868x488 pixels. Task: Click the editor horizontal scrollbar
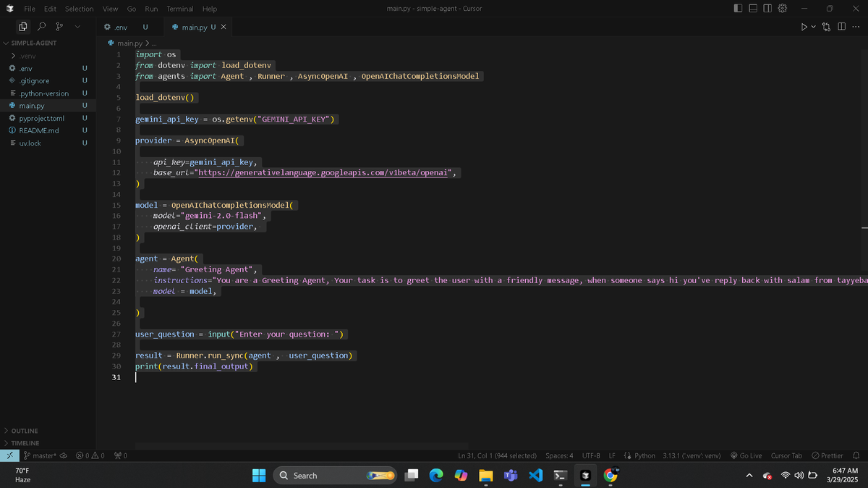point(302,445)
